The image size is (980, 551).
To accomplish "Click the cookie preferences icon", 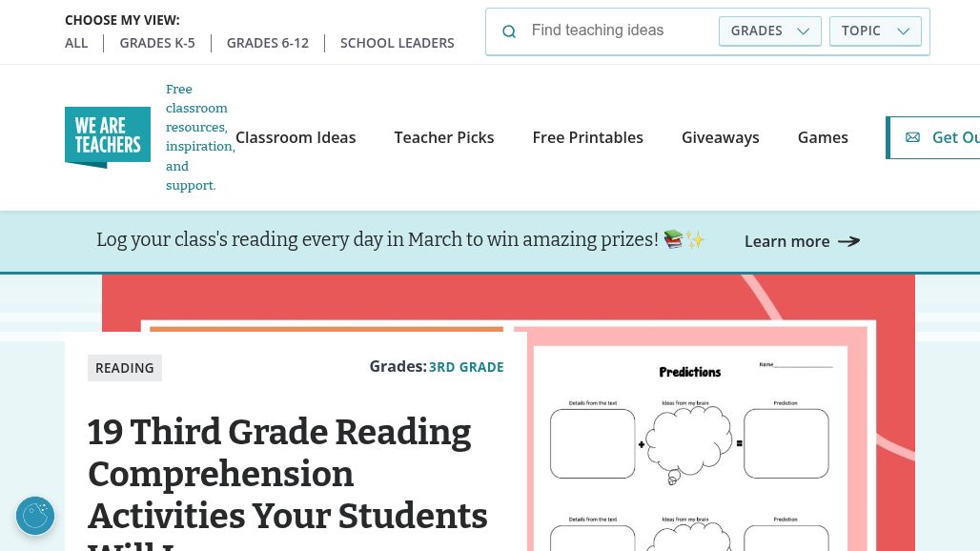I will coord(35,516).
